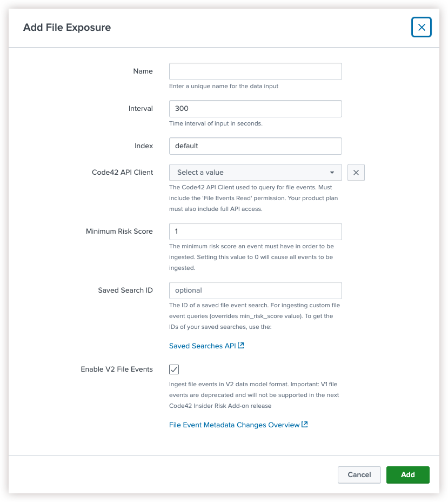The height and width of the screenshot is (502, 448).
Task: Click the optional Saved Search ID field
Action: point(255,290)
